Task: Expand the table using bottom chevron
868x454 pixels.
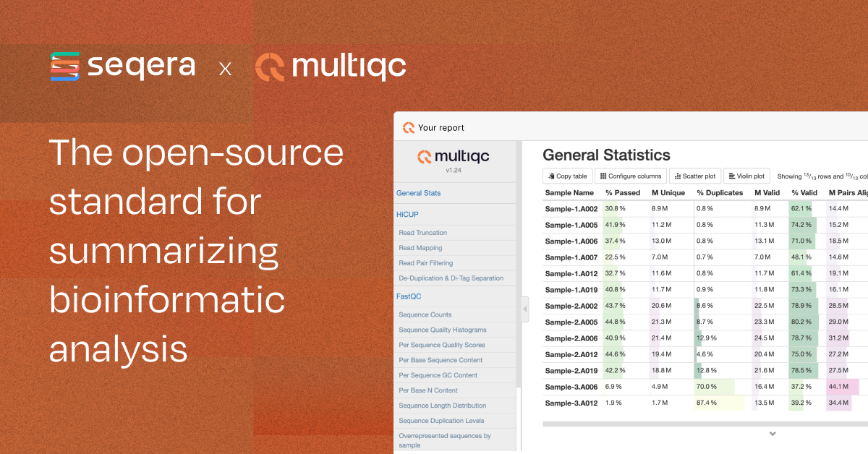Action: tap(773, 434)
